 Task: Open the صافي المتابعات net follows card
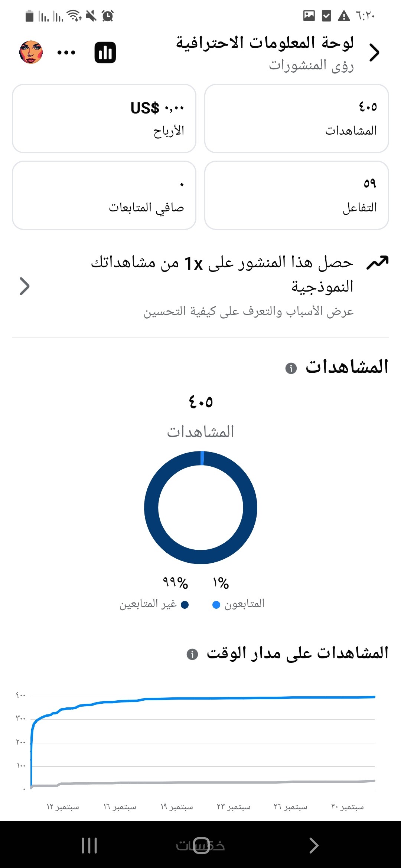pyautogui.click(x=104, y=195)
